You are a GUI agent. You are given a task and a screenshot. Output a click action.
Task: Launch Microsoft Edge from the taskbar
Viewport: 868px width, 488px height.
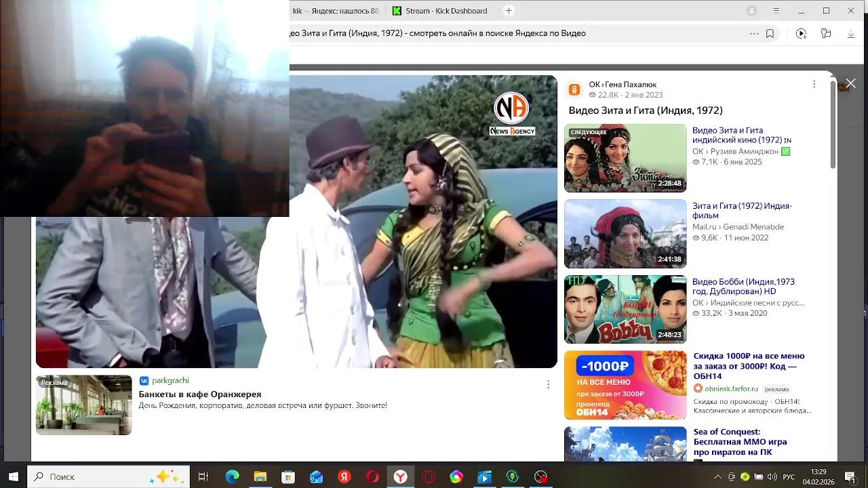coord(232,476)
